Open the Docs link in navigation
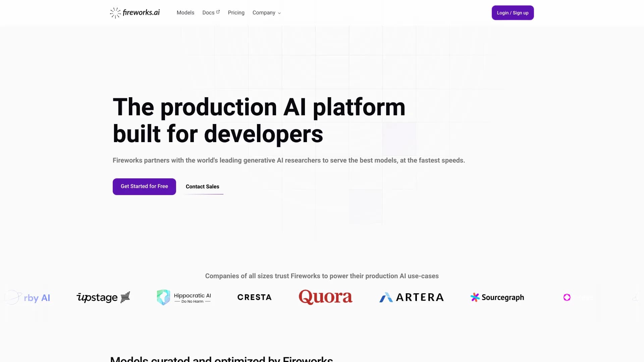 (208, 13)
